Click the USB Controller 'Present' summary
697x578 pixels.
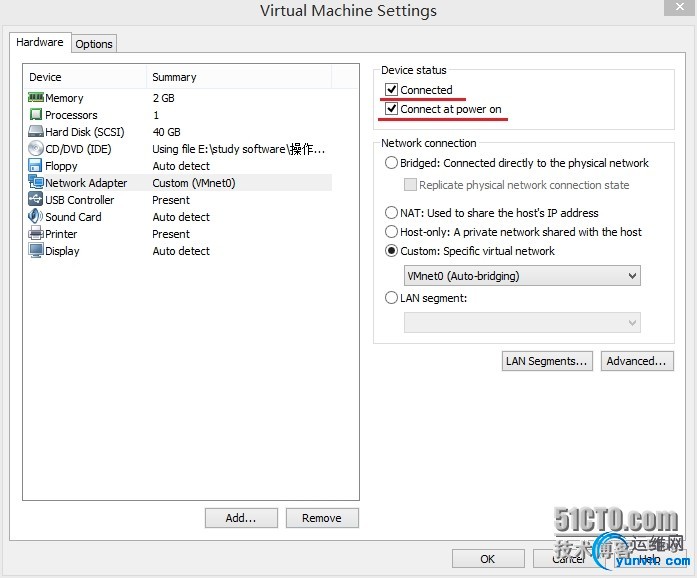pos(171,200)
